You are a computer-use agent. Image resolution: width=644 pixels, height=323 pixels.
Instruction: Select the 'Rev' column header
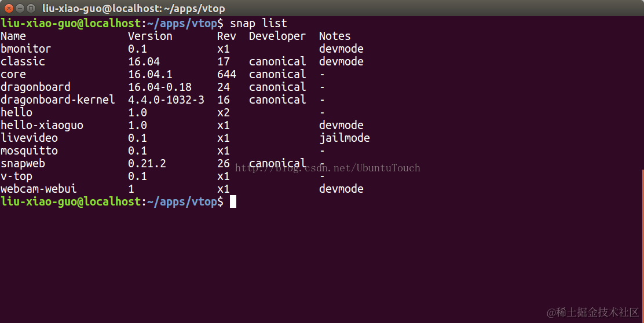pos(226,36)
